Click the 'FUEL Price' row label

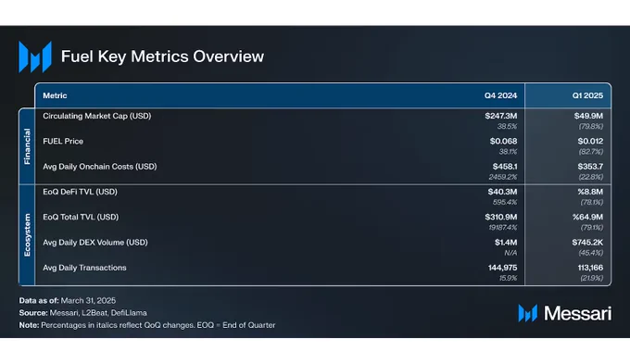(x=63, y=142)
